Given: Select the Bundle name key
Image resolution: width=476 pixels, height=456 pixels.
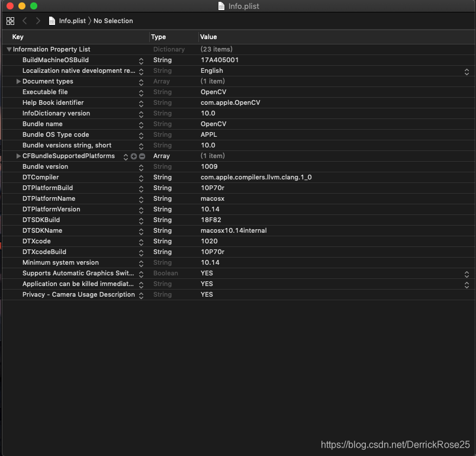Looking at the screenshot, I should point(42,124).
